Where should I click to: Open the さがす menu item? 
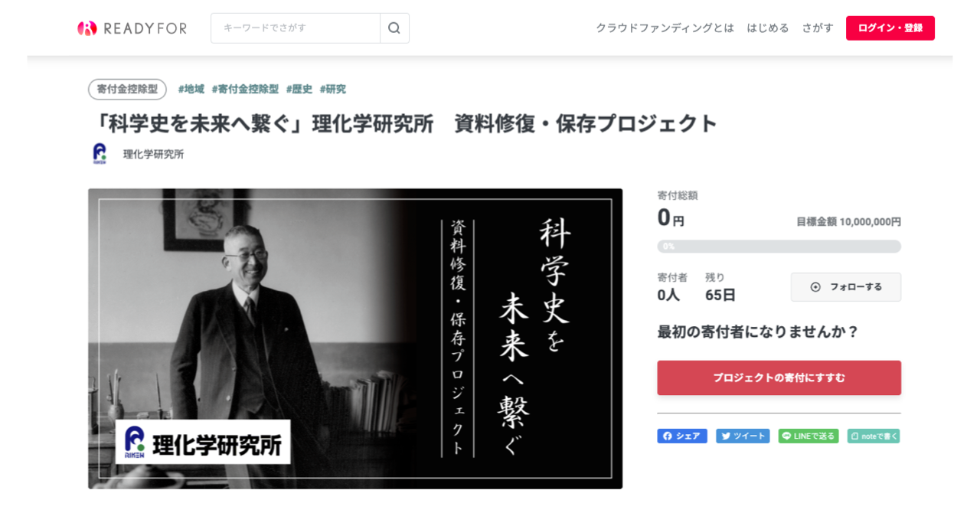(x=818, y=28)
